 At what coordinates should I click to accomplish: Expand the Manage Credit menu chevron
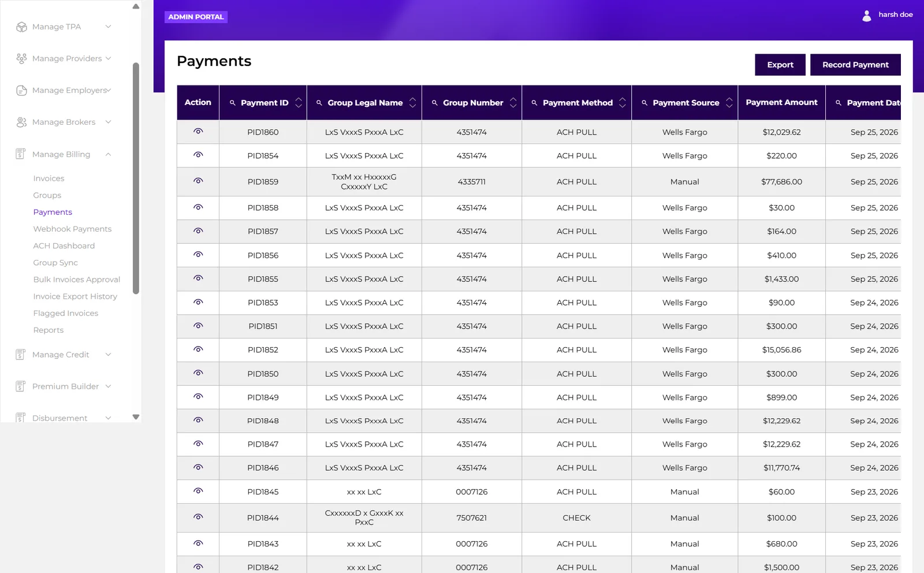(108, 355)
